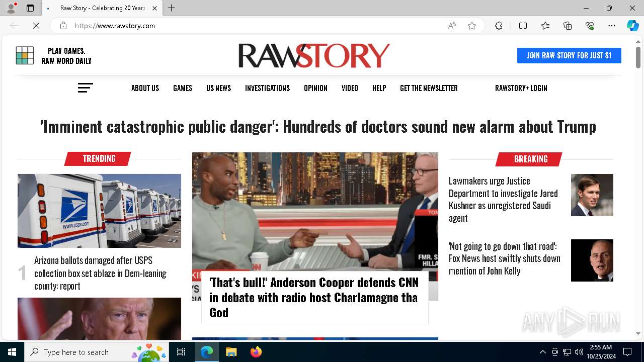Open Task View on taskbar
Image resolution: width=644 pixels, height=362 pixels.
point(181,352)
